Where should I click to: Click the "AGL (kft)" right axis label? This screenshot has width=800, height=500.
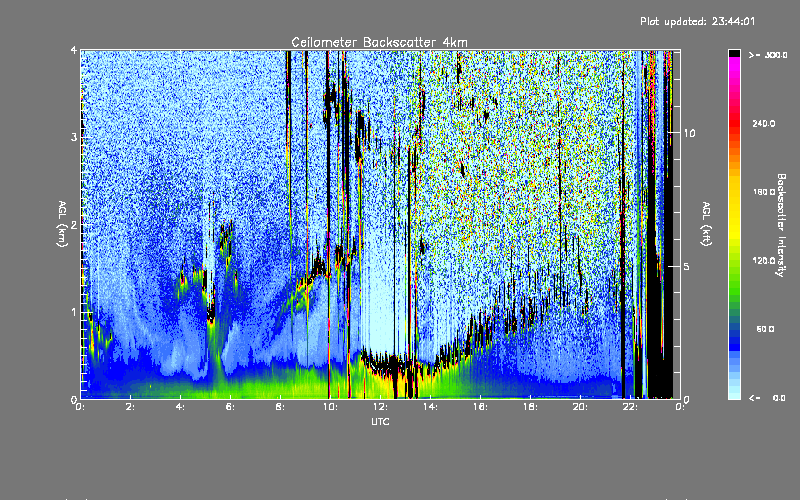[706, 223]
